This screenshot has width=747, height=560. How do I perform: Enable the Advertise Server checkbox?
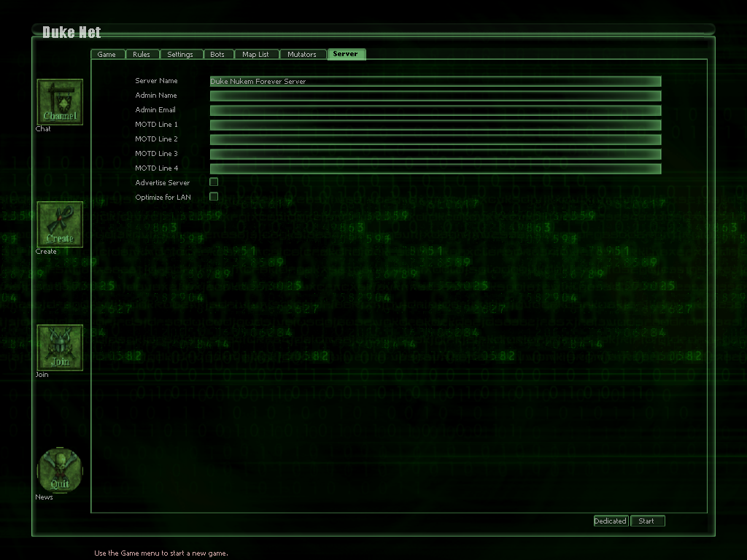[x=214, y=182]
